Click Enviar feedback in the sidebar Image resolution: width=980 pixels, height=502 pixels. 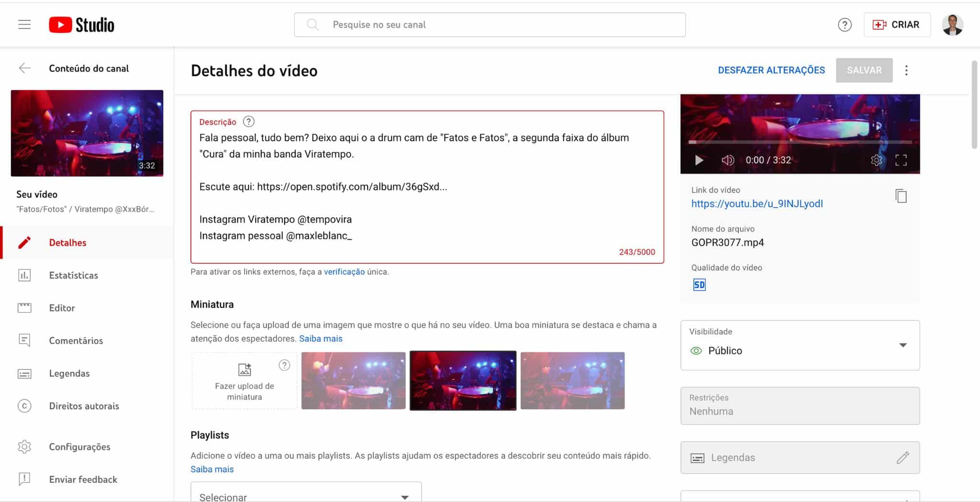pos(87,479)
